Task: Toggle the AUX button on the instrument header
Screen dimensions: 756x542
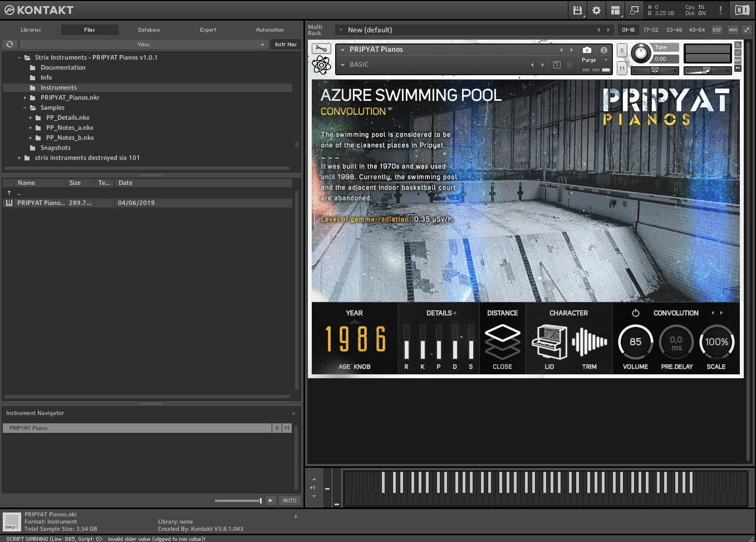Action: pos(738,60)
